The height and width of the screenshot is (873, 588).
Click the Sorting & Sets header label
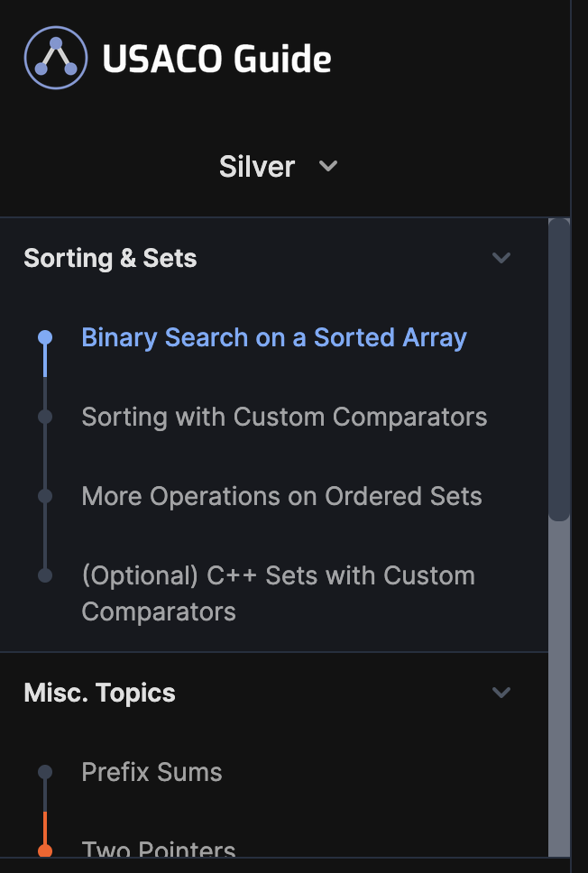(109, 258)
